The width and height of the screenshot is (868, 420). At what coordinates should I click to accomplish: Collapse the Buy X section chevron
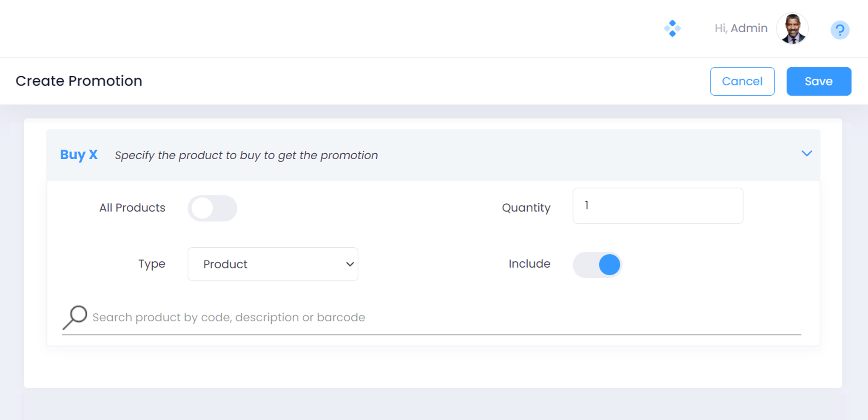click(x=807, y=153)
